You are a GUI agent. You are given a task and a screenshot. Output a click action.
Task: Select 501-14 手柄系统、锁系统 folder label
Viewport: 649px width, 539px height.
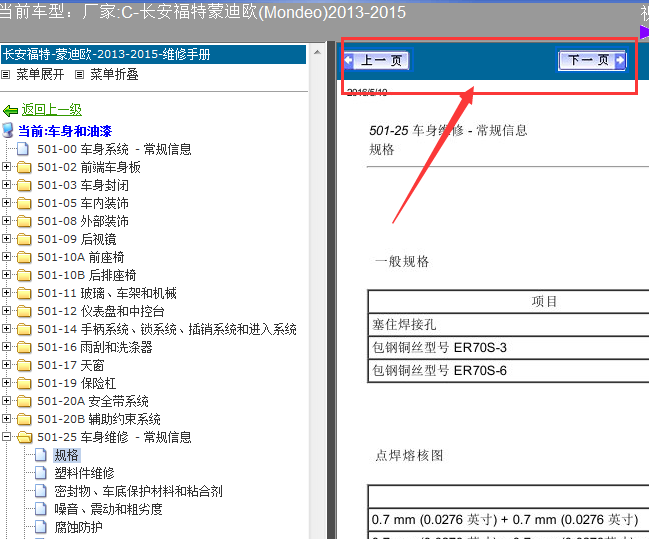point(167,329)
